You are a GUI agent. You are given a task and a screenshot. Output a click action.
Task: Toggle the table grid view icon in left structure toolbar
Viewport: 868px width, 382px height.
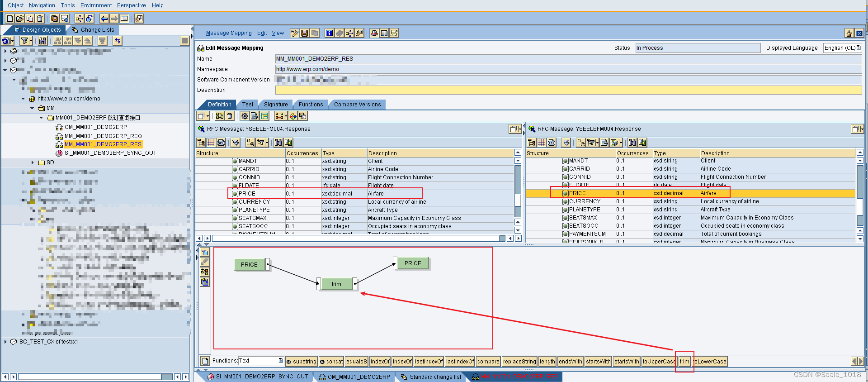point(211,143)
